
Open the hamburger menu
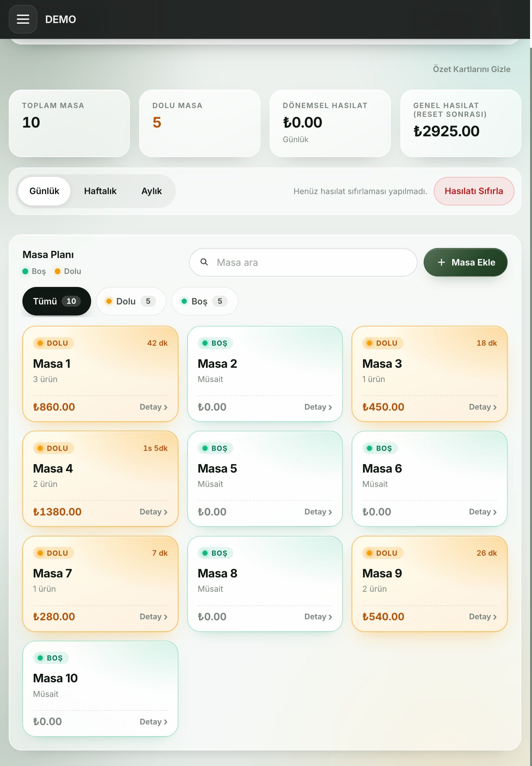tap(23, 19)
